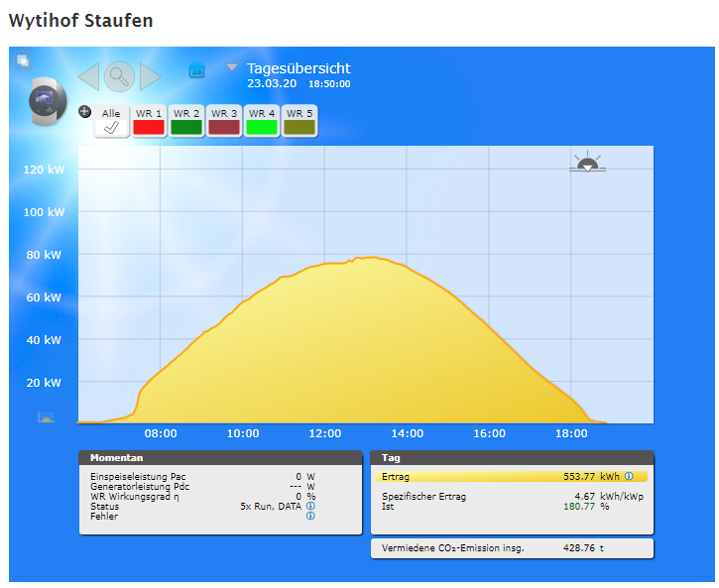Click the 5x Run, DATA status value
The width and height of the screenshot is (719, 588).
coord(271,507)
